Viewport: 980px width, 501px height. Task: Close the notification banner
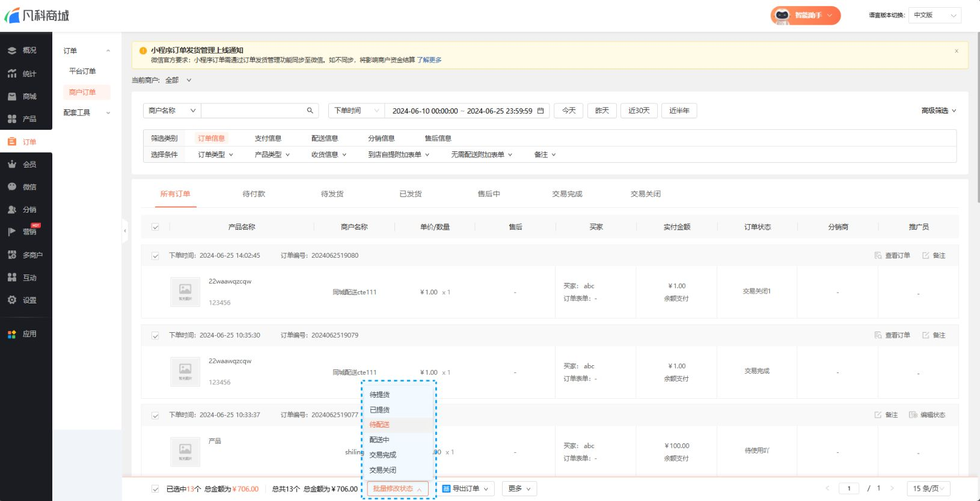tap(957, 51)
